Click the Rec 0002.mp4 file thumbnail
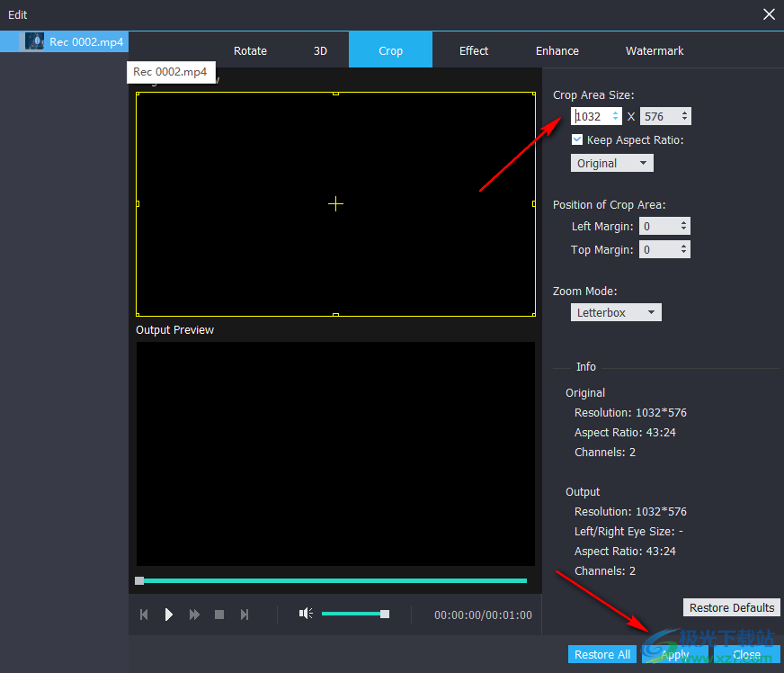The width and height of the screenshot is (784, 673). (34, 41)
